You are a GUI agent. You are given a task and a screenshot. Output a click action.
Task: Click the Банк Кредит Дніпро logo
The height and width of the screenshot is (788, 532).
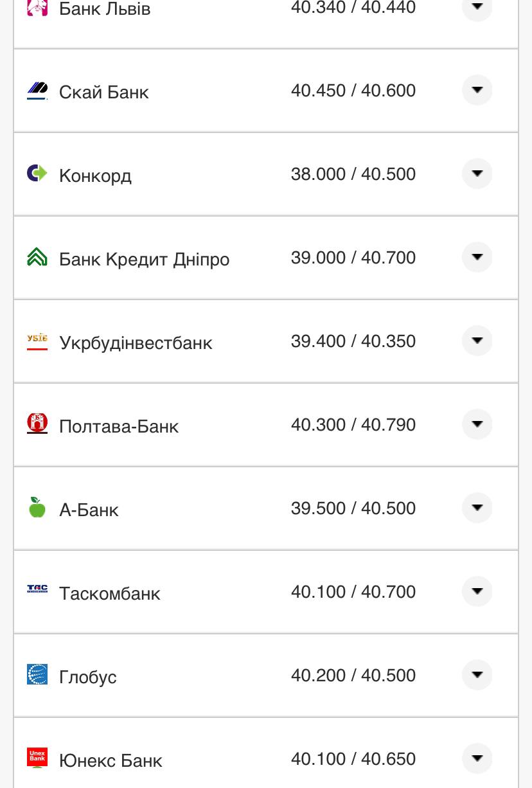(37, 257)
